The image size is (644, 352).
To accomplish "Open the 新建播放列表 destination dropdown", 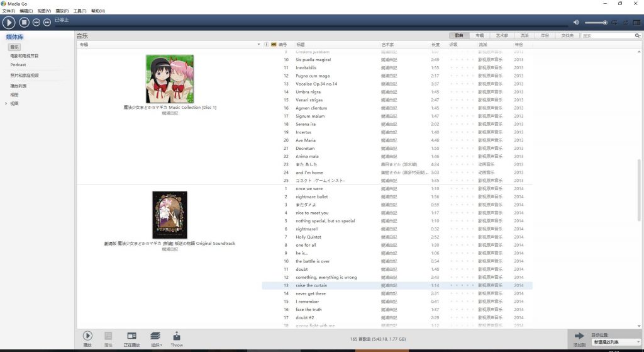I will [x=616, y=342].
